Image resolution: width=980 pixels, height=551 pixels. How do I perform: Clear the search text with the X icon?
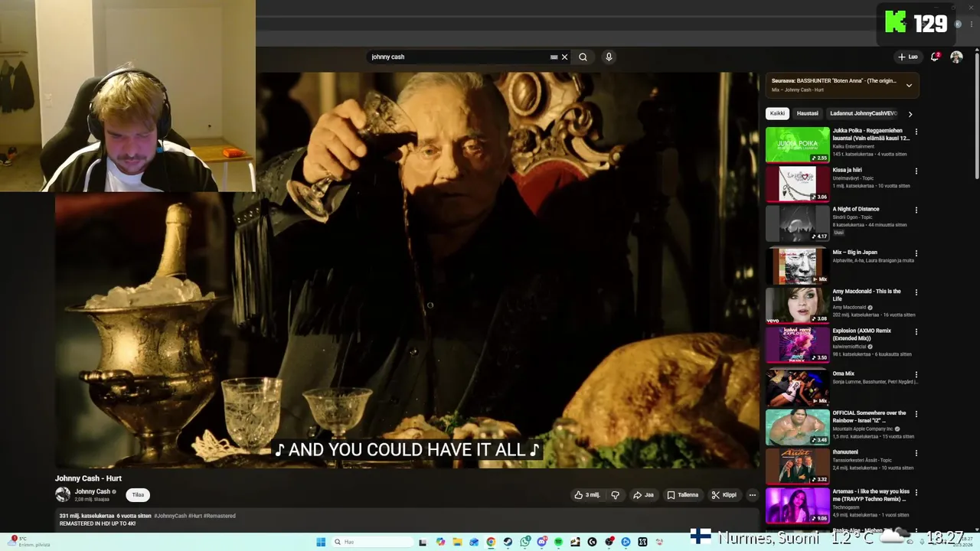tap(565, 57)
